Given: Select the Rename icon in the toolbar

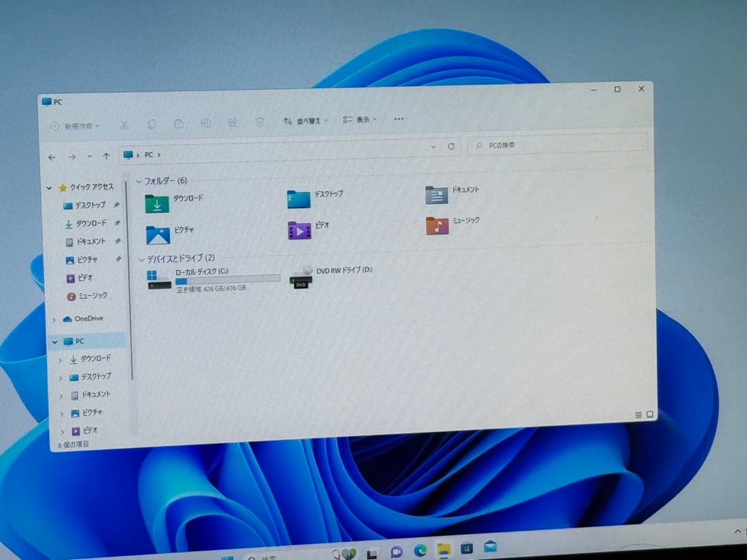Looking at the screenshot, I should pyautogui.click(x=205, y=123).
